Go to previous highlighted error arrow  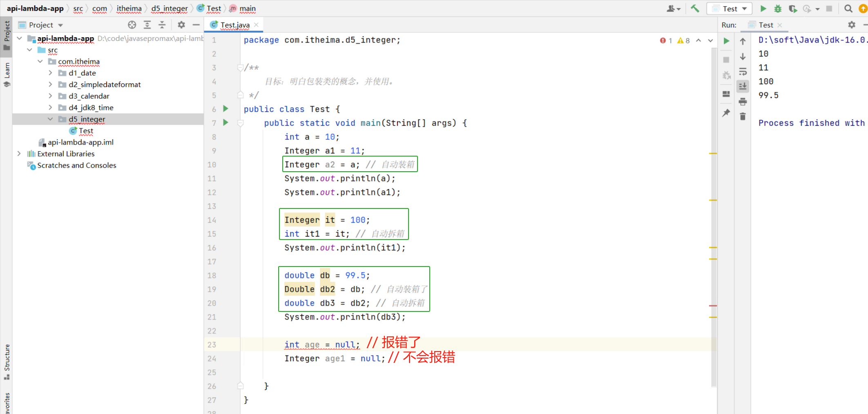[698, 40]
